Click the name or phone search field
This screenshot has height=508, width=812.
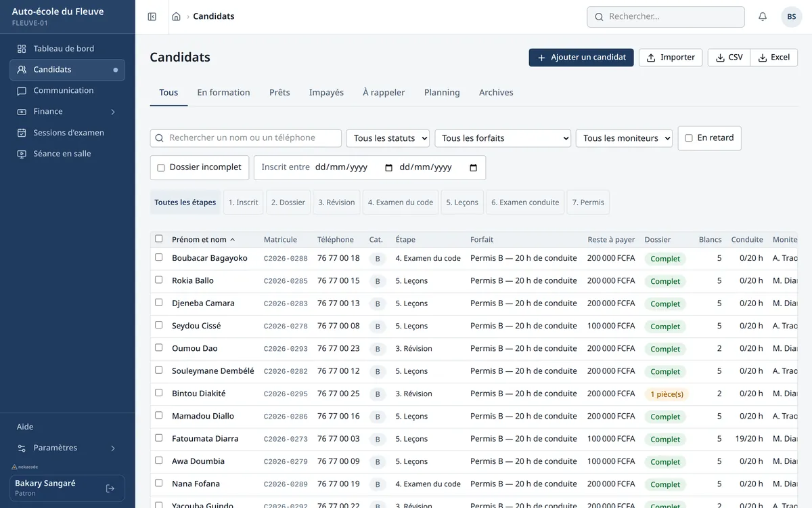pyautogui.click(x=246, y=138)
